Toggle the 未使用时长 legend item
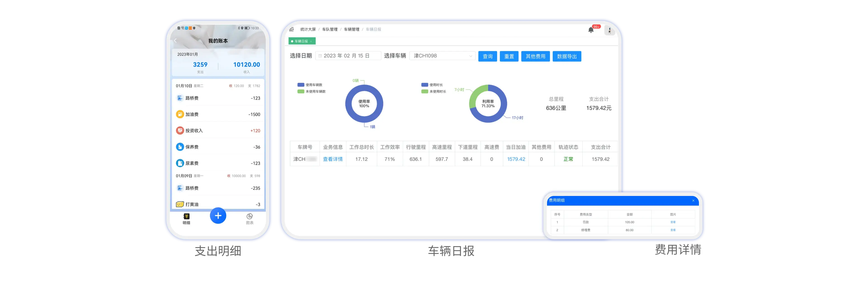The height and width of the screenshot is (281, 868). [434, 91]
